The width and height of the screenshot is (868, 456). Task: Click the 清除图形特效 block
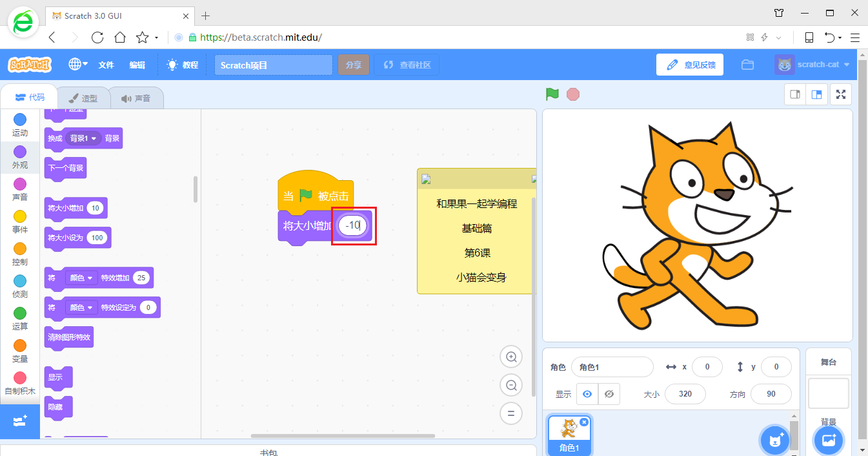pyautogui.click(x=69, y=337)
